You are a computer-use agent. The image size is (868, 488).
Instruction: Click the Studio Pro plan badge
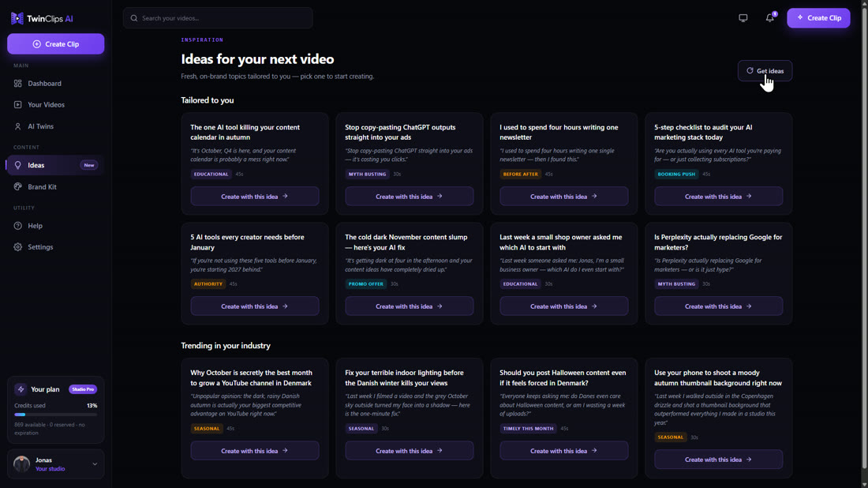click(x=83, y=389)
